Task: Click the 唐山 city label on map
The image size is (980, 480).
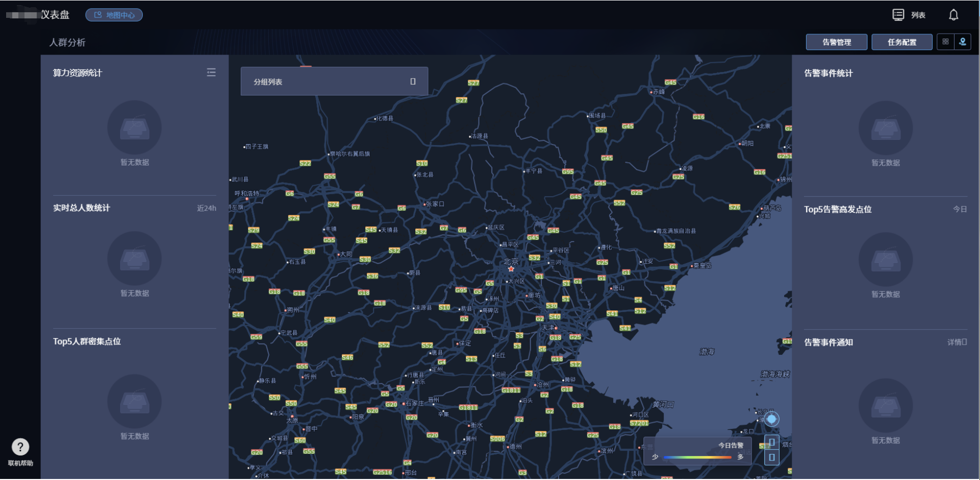Action: coord(618,288)
